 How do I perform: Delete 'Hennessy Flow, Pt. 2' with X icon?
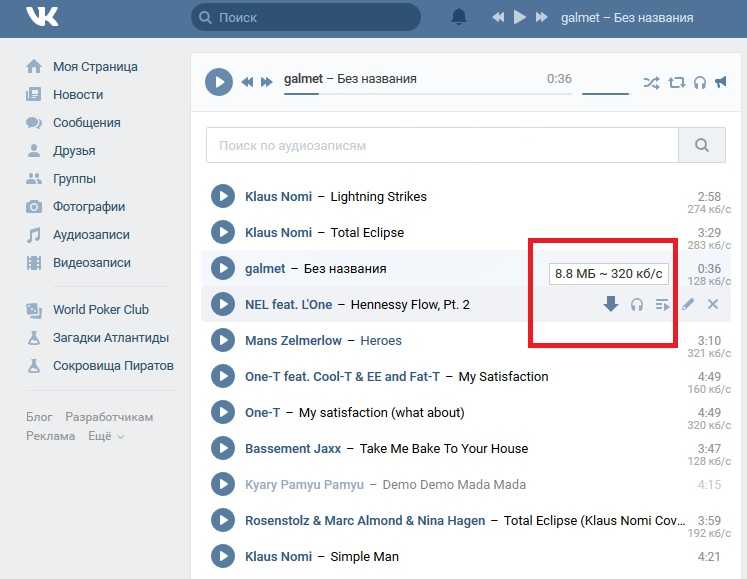point(713,304)
